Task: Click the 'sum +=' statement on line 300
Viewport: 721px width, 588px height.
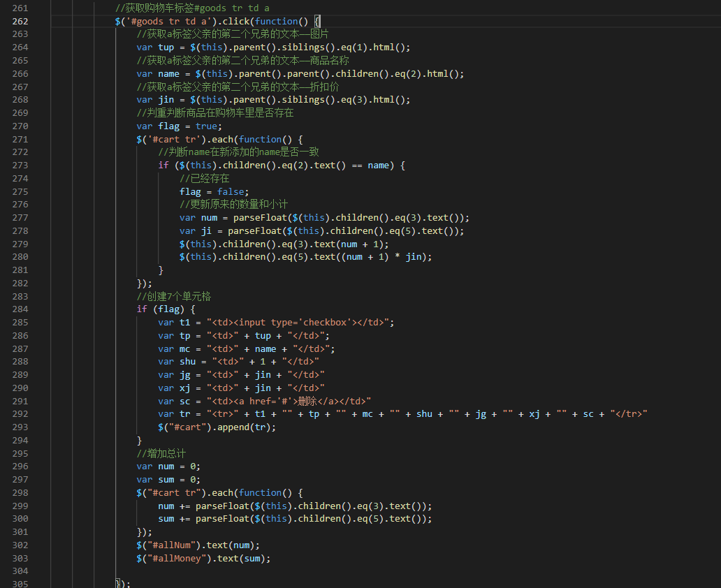Action: tap(295, 519)
